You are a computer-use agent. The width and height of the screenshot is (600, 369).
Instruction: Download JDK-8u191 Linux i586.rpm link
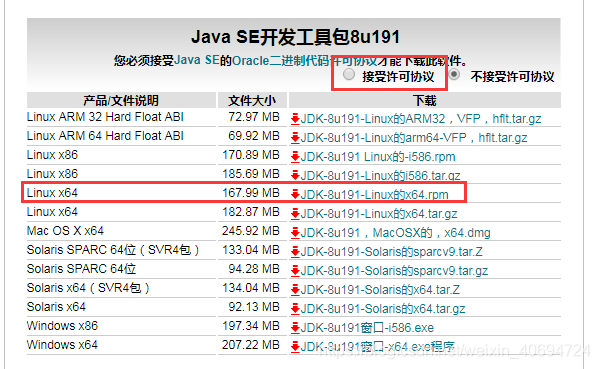click(378, 157)
